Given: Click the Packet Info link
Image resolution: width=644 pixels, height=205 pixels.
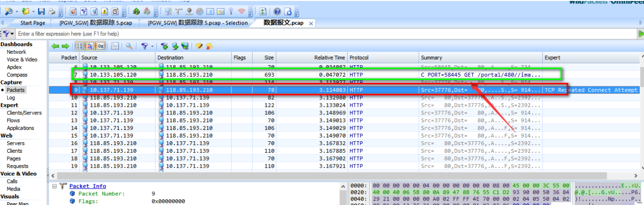Looking at the screenshot, I should pyautogui.click(x=88, y=186).
